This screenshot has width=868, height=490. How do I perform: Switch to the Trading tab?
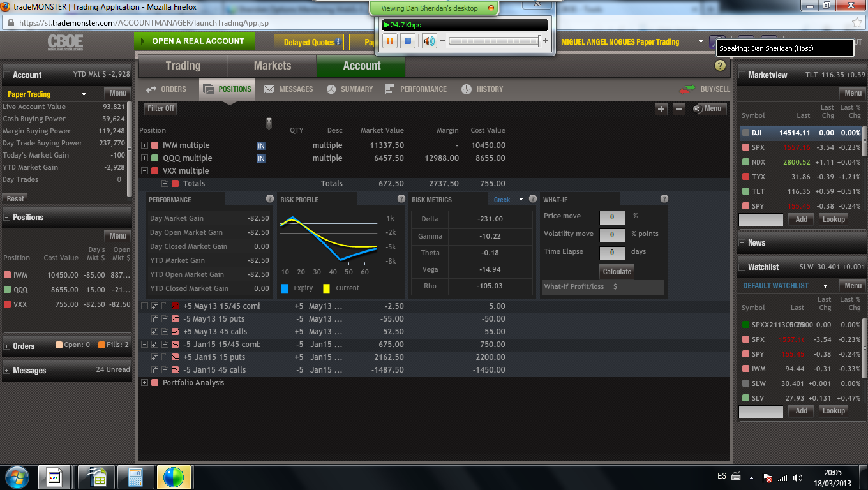pos(183,66)
